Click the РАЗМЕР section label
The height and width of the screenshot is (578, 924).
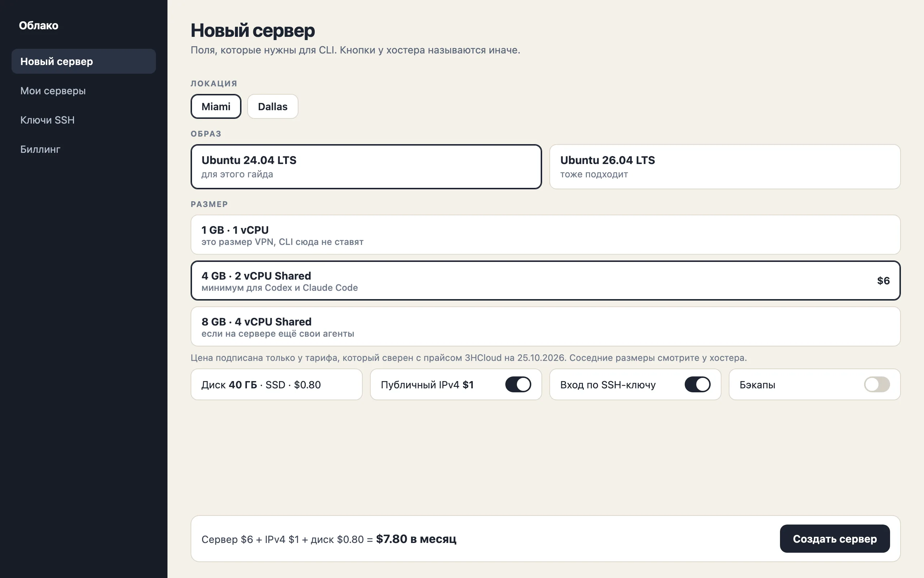click(209, 204)
